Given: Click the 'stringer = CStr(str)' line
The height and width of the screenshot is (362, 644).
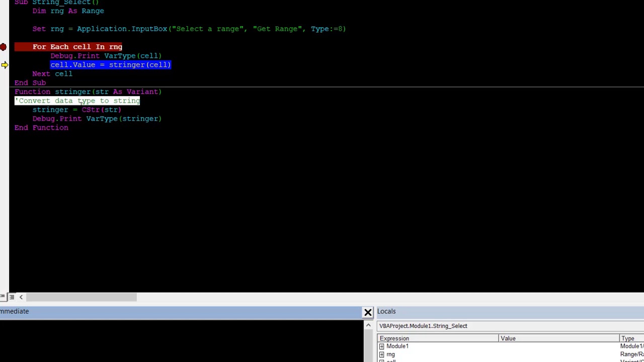Looking at the screenshot, I should 77,110.
